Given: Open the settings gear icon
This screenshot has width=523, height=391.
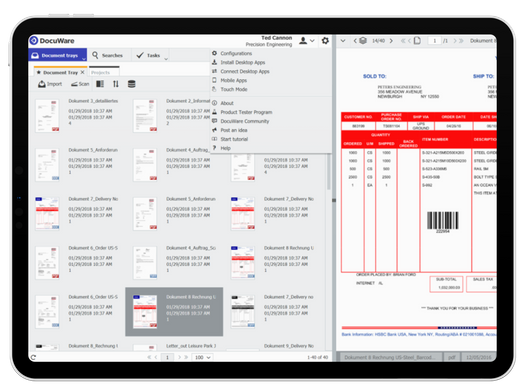Looking at the screenshot, I should 325,41.
